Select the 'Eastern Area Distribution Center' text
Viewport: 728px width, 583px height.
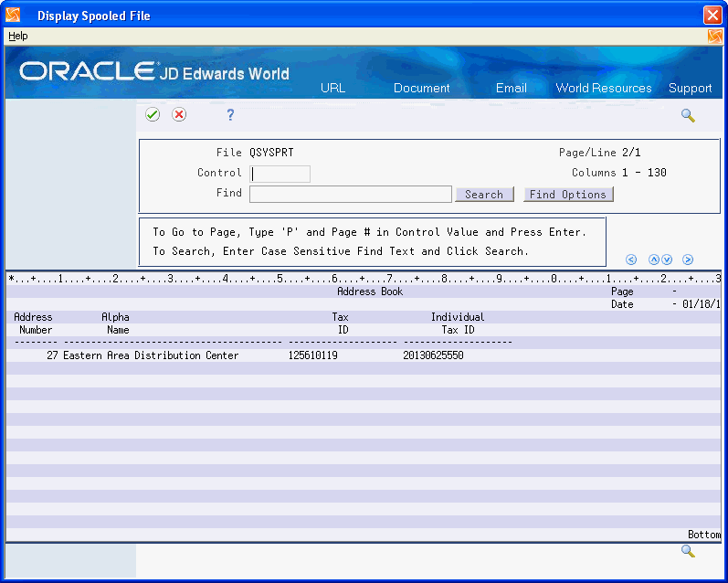click(x=151, y=355)
